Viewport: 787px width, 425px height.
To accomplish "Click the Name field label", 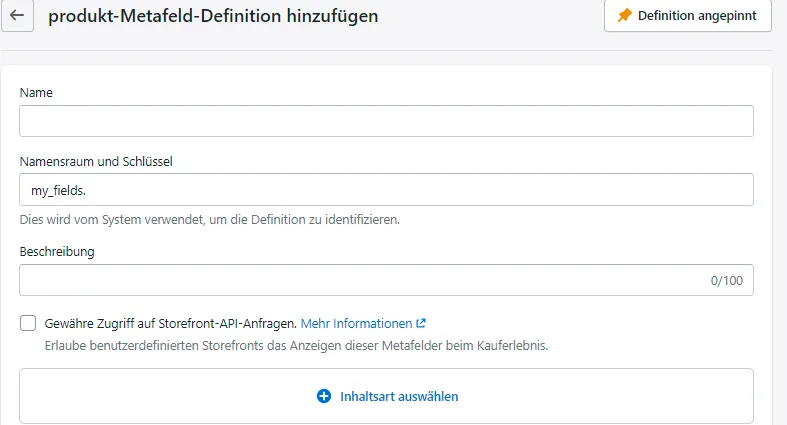I will click(36, 92).
